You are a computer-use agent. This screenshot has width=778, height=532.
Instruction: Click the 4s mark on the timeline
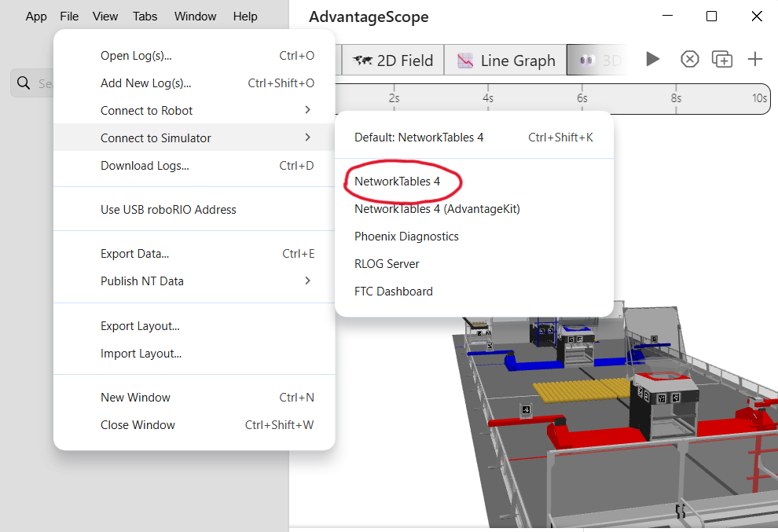(x=488, y=98)
